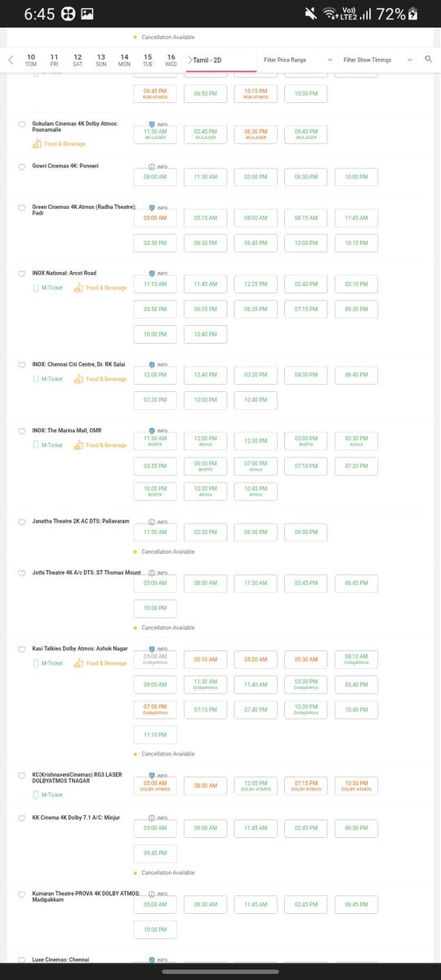
Task: Book INOX Citi Centre 04:00 PM show
Action: (306, 375)
